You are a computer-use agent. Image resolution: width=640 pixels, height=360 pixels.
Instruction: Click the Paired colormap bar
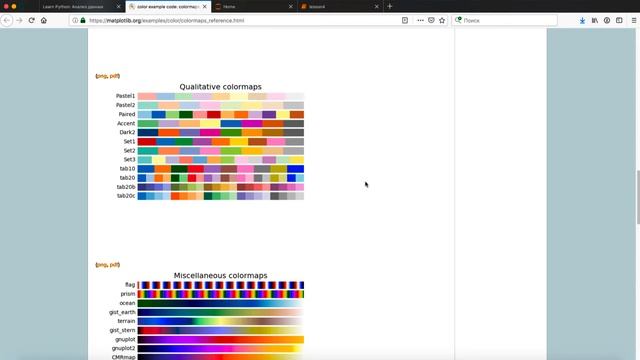[x=220, y=114]
